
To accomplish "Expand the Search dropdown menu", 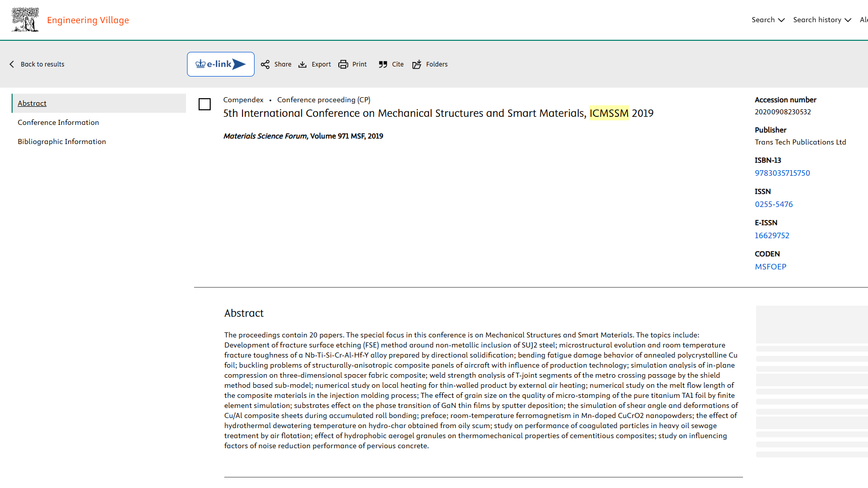I will (768, 20).
